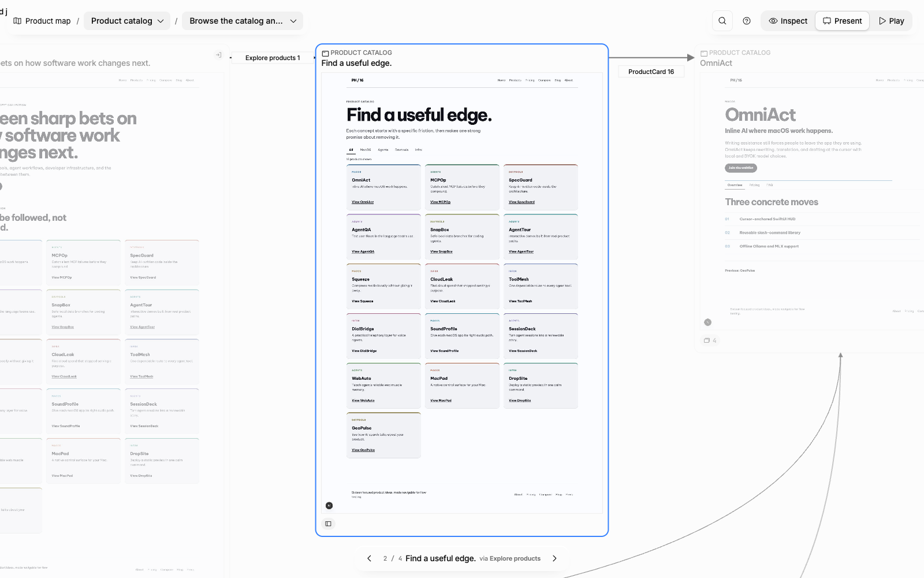Click the 'Explore products 1' connector label

pos(273,58)
